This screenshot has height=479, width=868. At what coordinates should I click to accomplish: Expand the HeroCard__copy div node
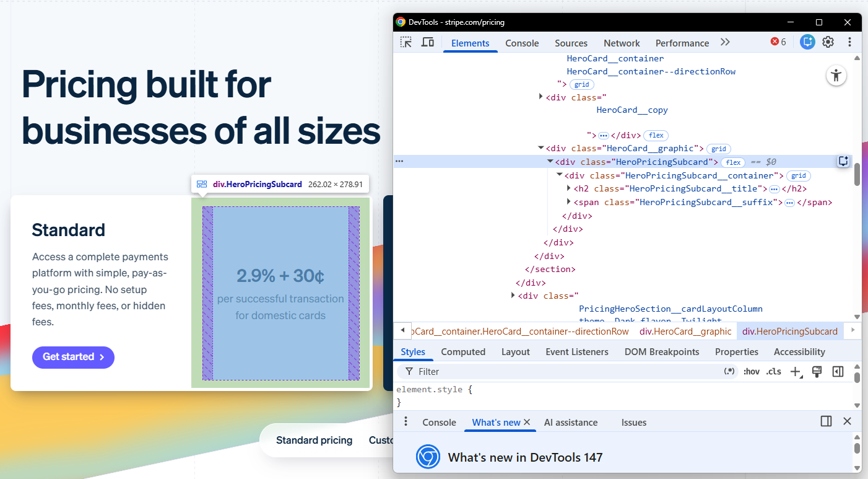tap(541, 97)
